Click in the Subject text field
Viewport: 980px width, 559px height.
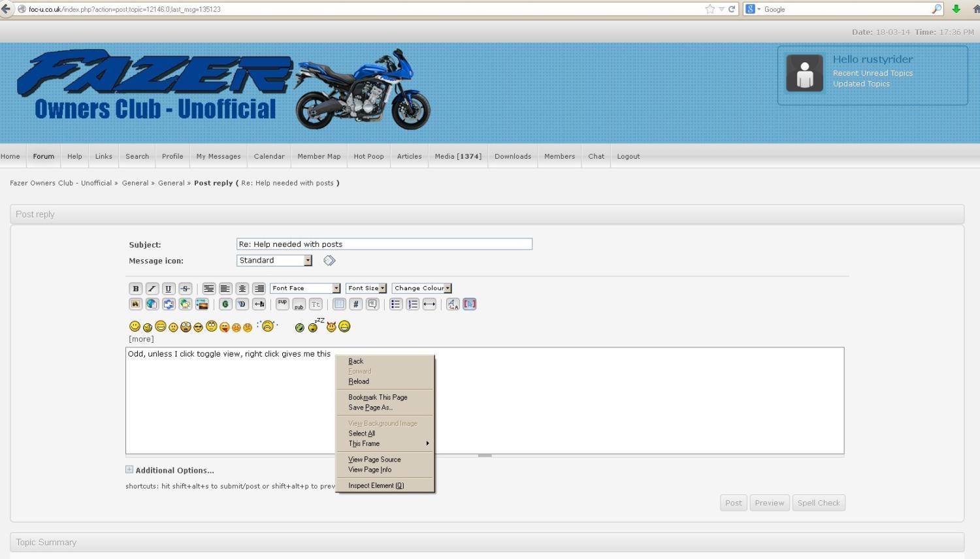click(x=384, y=244)
